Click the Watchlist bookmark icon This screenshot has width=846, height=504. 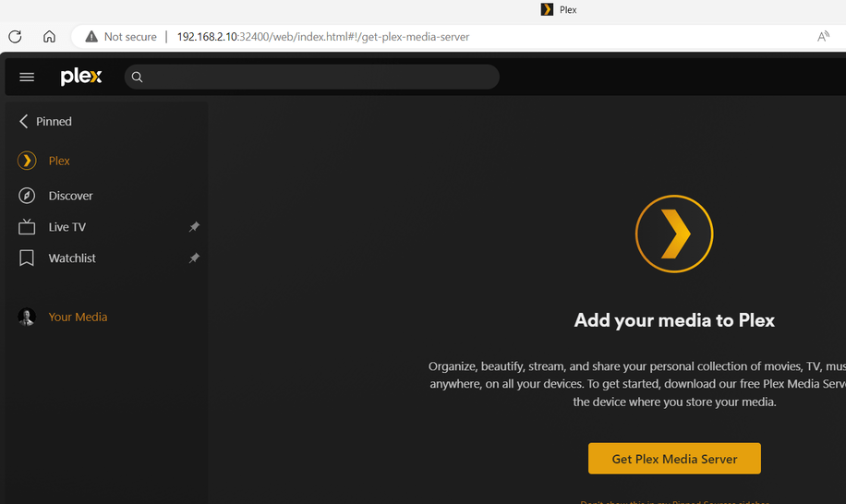tap(27, 258)
